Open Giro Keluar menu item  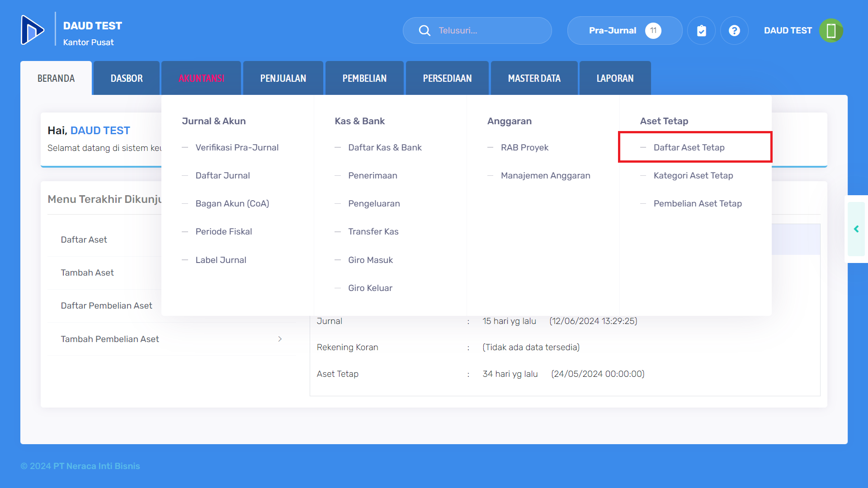point(370,288)
